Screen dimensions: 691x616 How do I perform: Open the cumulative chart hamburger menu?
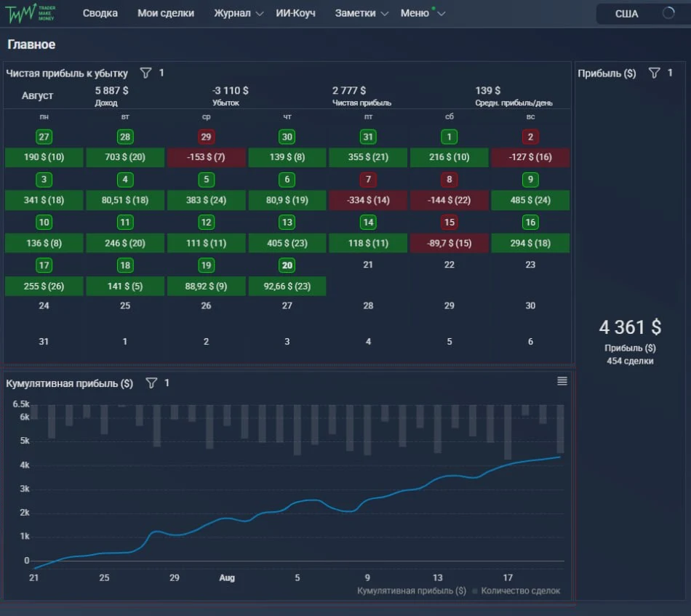[x=562, y=381]
